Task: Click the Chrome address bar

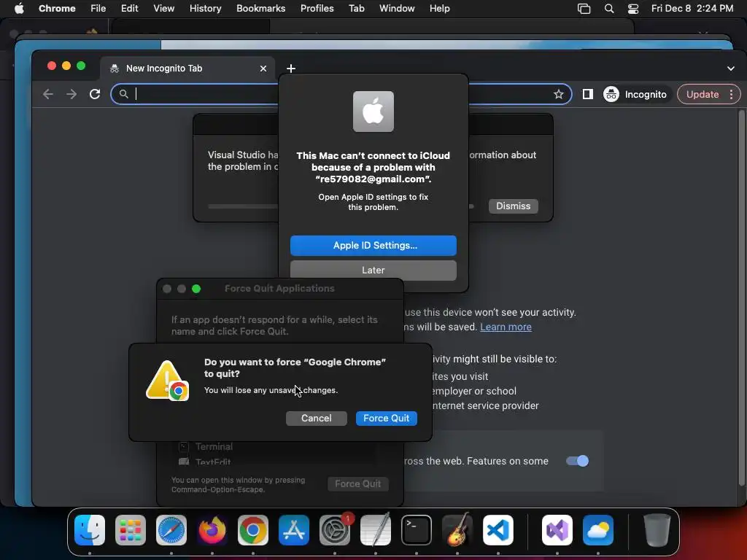Action: click(341, 94)
